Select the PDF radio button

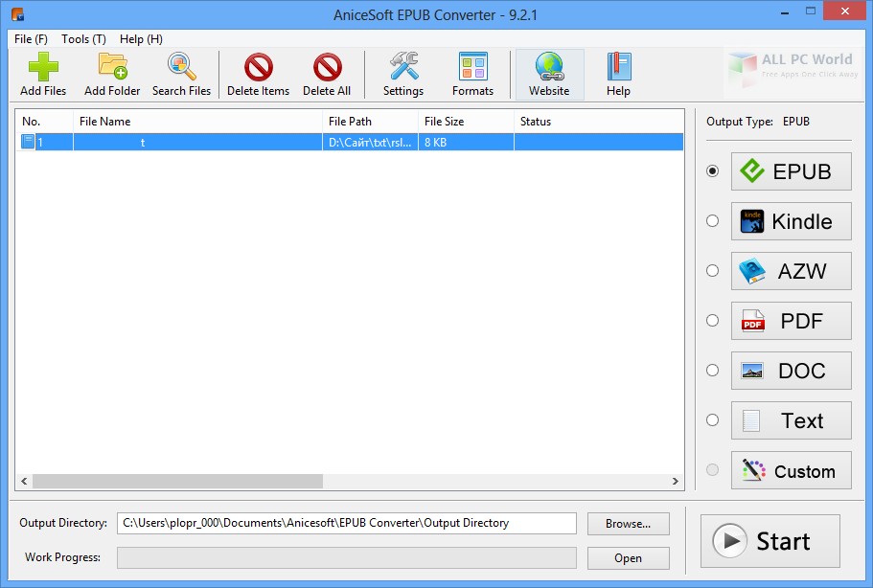click(712, 321)
